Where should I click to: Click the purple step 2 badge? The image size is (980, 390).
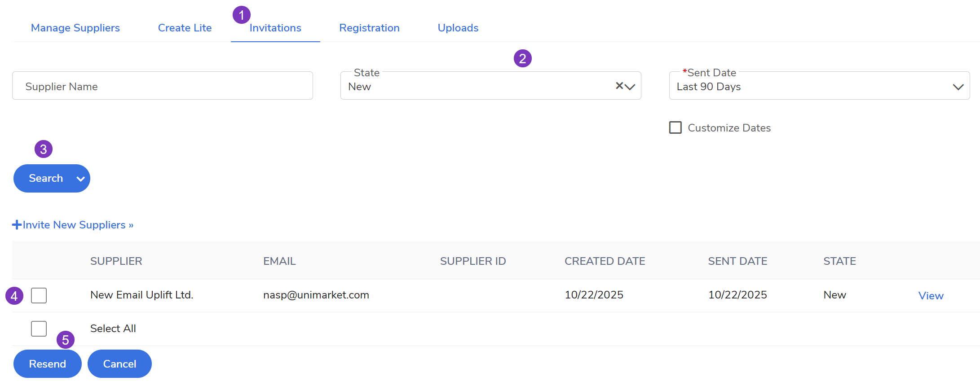[x=522, y=58]
